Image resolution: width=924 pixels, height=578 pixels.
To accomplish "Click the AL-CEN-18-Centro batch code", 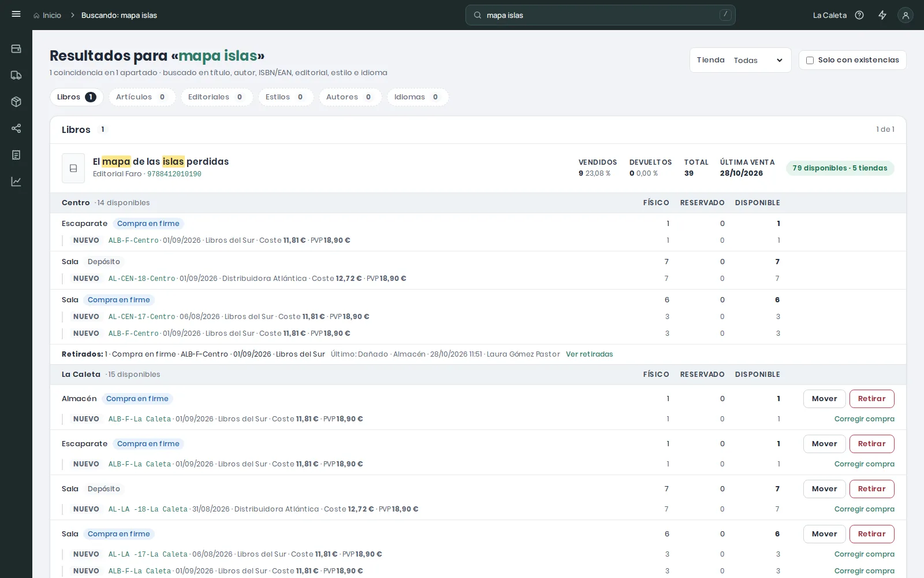I will click(141, 279).
